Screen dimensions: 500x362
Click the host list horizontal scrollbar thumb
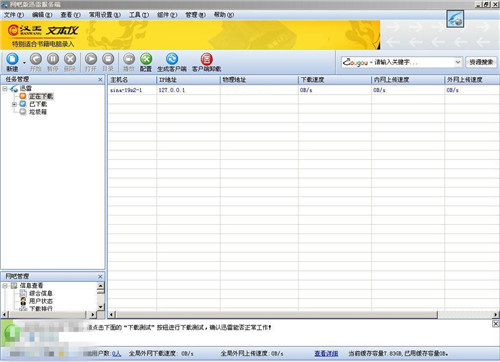coord(276,314)
